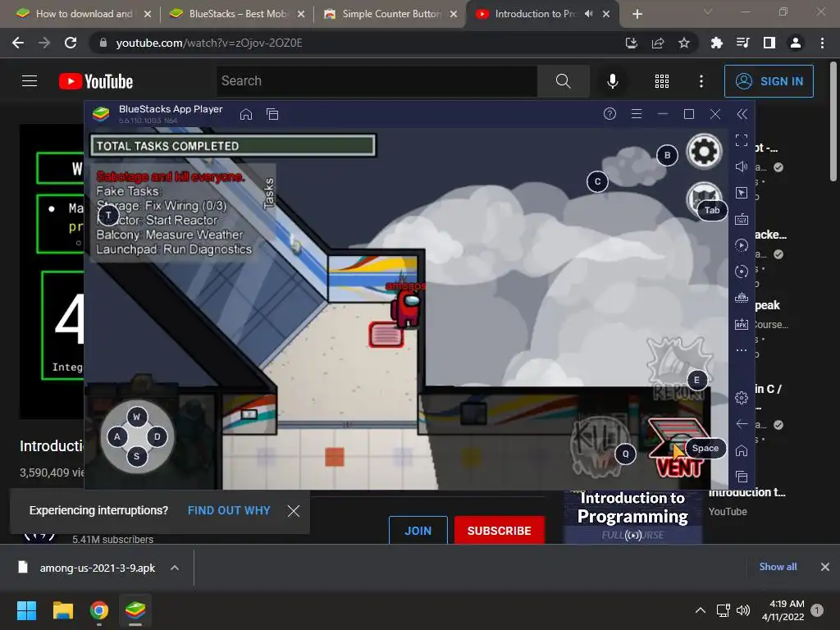Click the red amogos crewmate
840x630 pixels.
[407, 308]
